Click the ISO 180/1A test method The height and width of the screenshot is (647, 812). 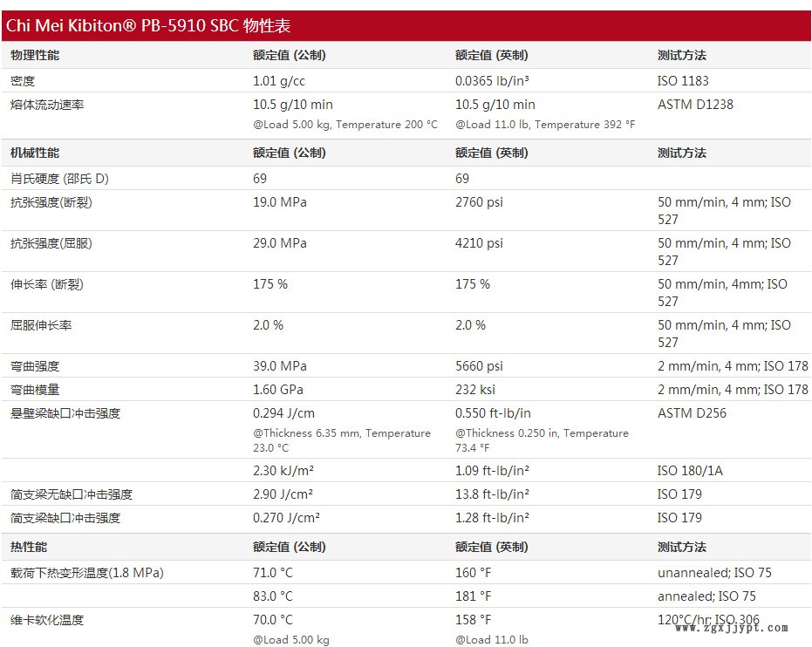[690, 471]
